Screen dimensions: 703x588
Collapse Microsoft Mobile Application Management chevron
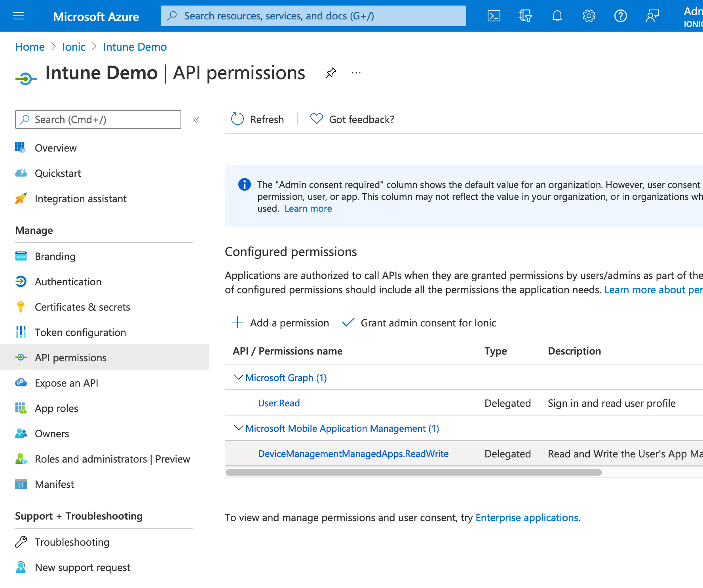[x=238, y=428]
